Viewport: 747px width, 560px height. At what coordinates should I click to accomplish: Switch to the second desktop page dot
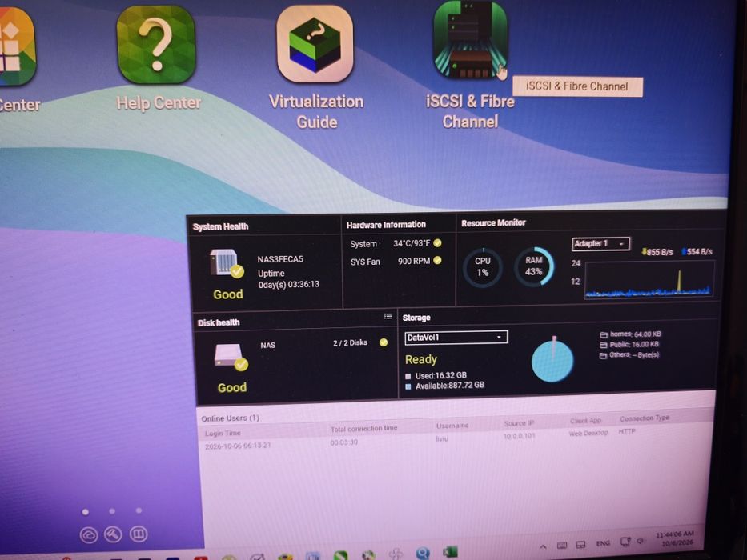pyautogui.click(x=112, y=511)
